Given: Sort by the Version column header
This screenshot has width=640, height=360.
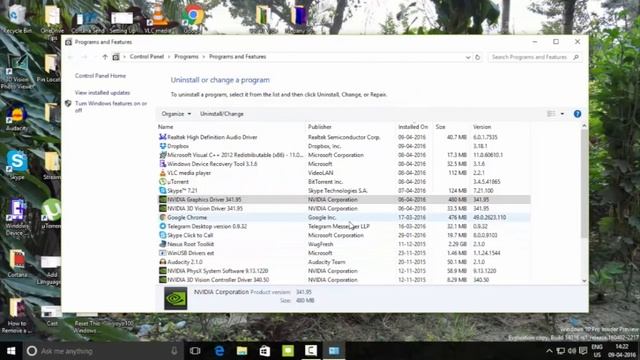Looking at the screenshot, I should pos(500,127).
